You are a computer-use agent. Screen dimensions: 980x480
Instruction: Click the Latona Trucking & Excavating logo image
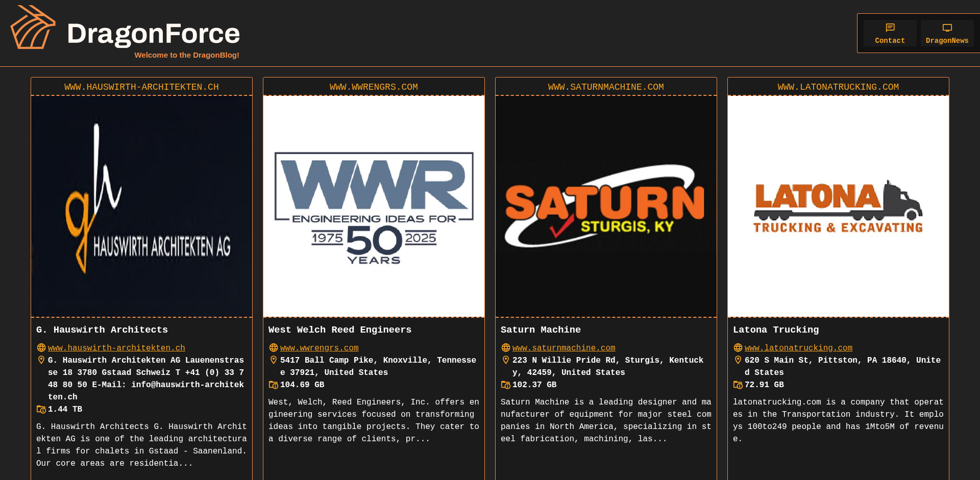click(x=838, y=207)
